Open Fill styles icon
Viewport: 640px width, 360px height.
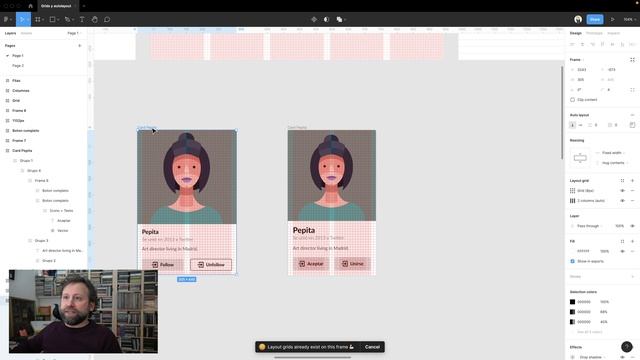point(622,241)
